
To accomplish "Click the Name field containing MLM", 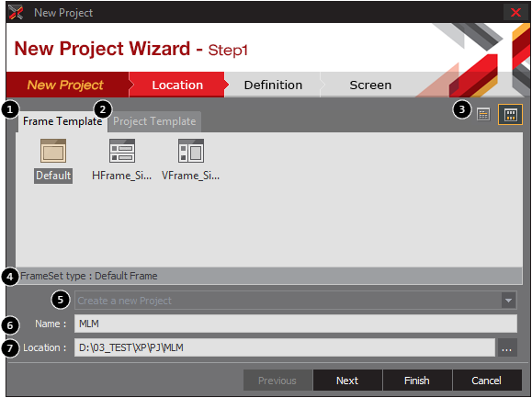I will tap(296, 324).
